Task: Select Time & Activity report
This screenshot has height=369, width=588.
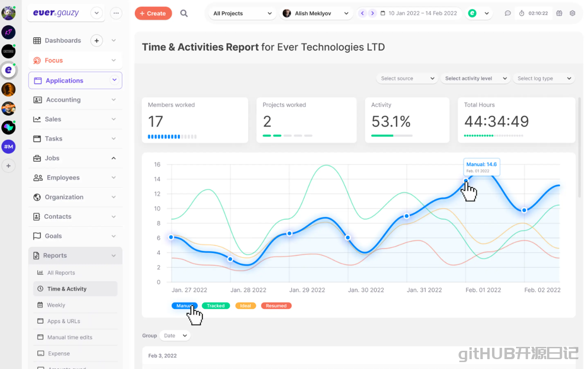Action: click(75, 289)
